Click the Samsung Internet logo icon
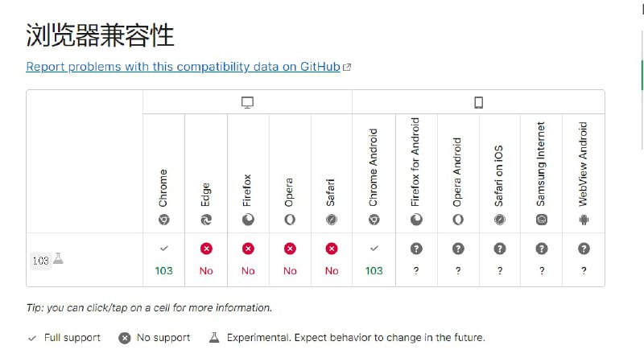644x358 pixels. coord(542,220)
